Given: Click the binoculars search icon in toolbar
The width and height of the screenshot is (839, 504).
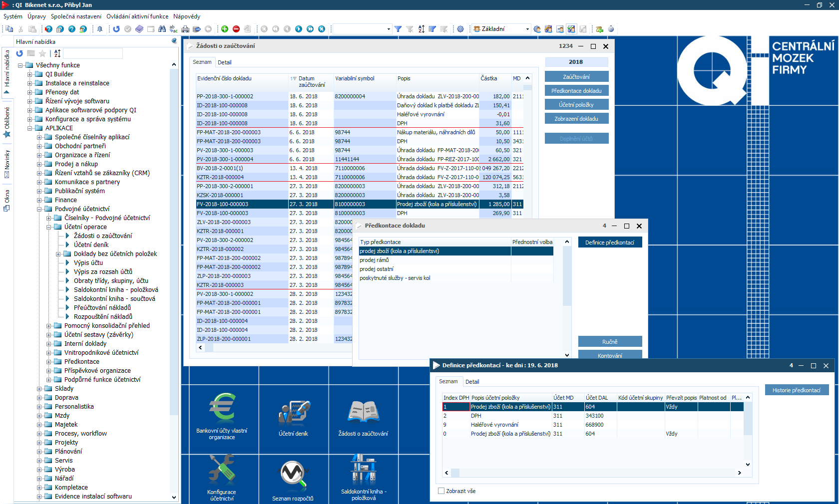Looking at the screenshot, I should click(x=162, y=29).
